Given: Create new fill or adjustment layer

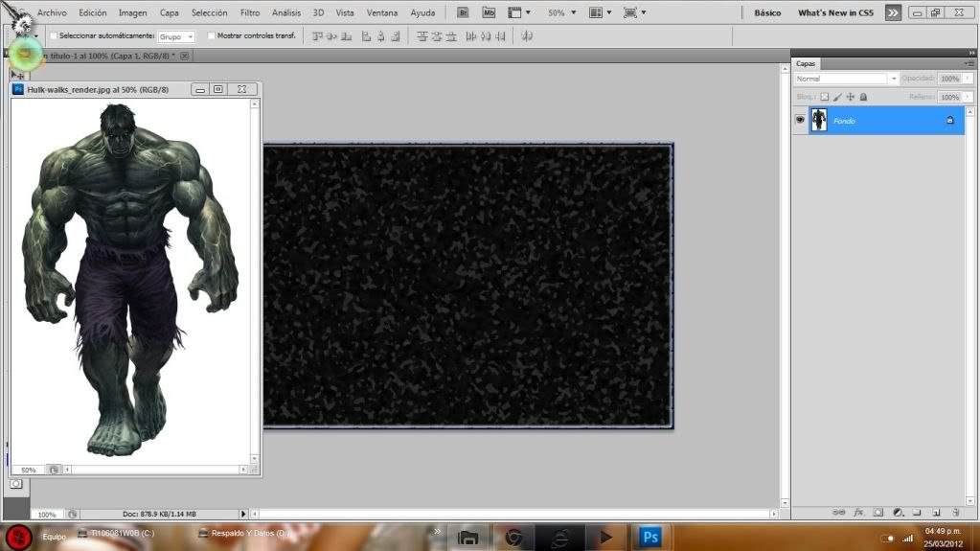Looking at the screenshot, I should coord(899,513).
